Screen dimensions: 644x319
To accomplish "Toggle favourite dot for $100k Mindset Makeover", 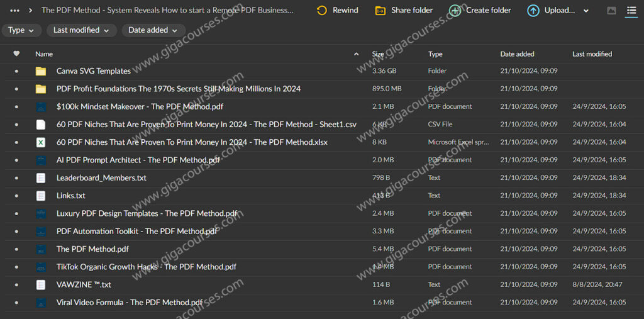I will point(16,107).
